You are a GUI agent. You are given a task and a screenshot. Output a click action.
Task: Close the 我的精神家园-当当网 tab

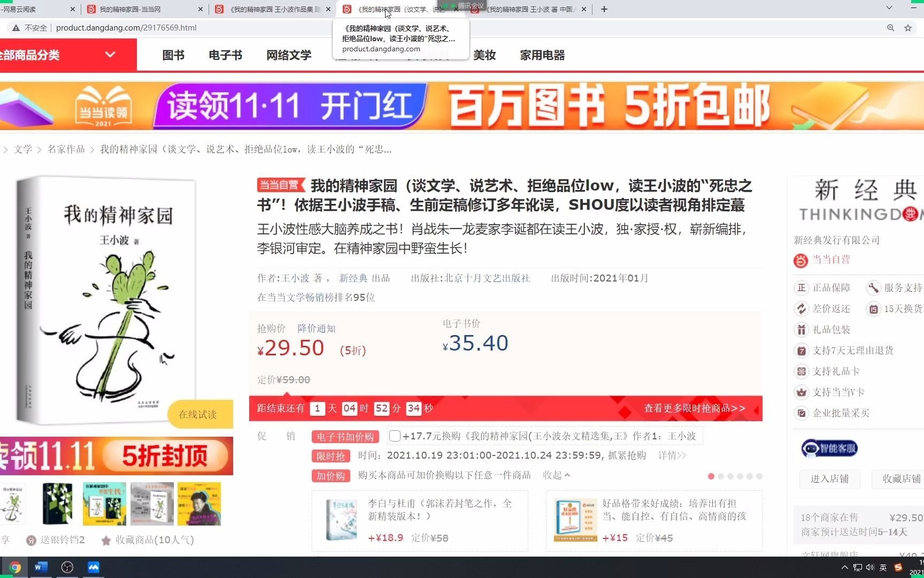tap(201, 9)
